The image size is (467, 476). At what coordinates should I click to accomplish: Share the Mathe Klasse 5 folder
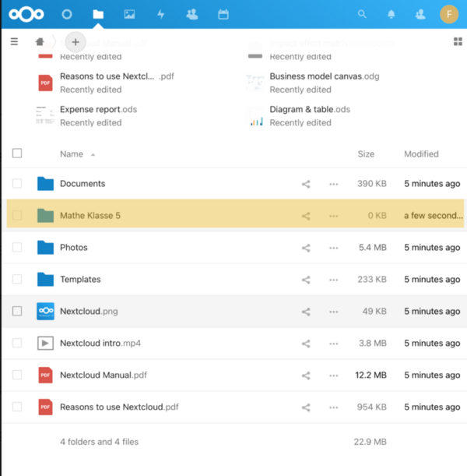click(306, 216)
